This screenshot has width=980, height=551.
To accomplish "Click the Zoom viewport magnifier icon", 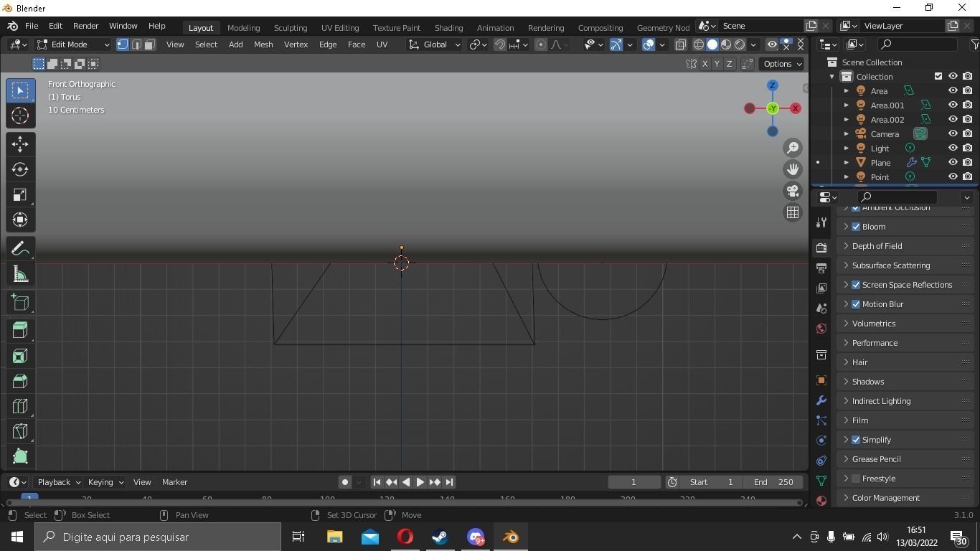I will click(x=793, y=148).
